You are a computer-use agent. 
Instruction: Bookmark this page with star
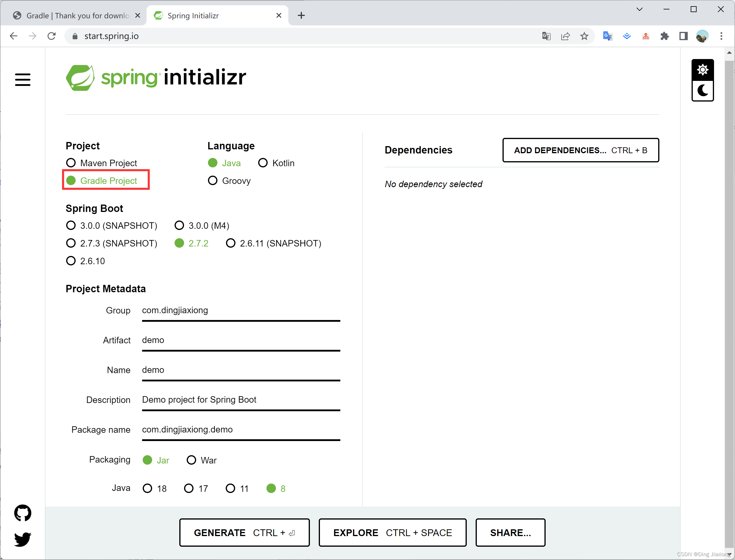[584, 36]
